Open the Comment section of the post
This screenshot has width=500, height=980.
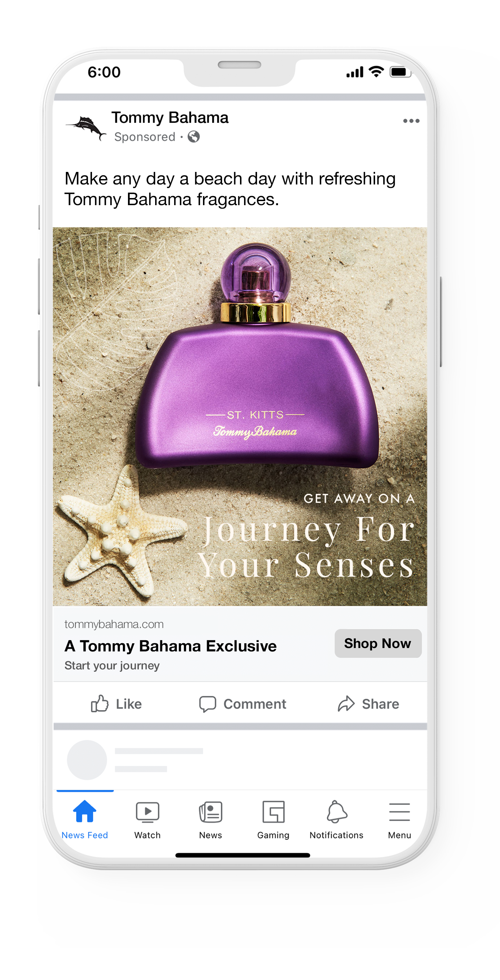click(243, 704)
